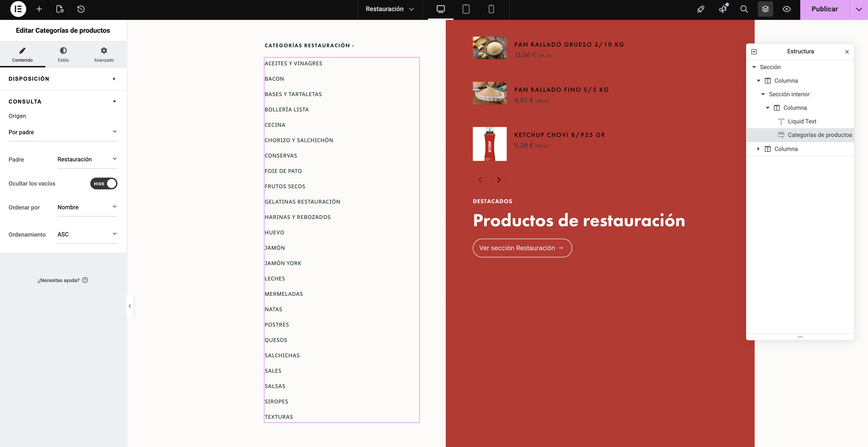Screen dimensions: 868x447
Task: Expand the Disposición section
Action: point(63,79)
